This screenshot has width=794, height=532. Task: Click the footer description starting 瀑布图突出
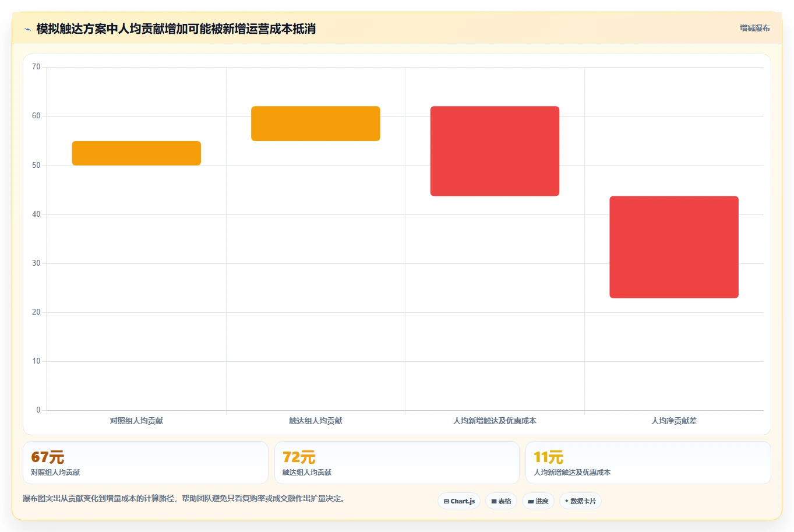(x=183, y=499)
